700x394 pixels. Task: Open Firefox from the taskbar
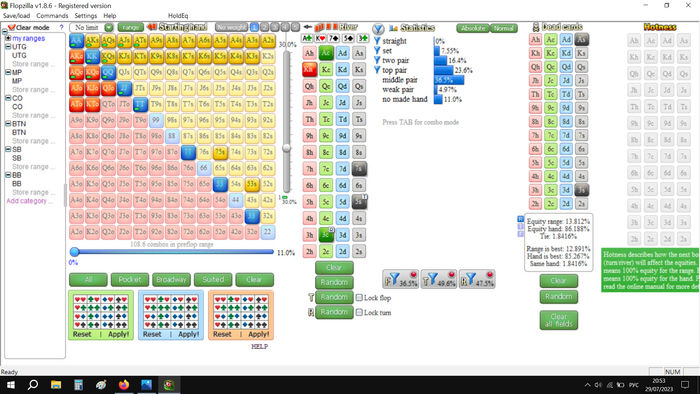coord(124,385)
